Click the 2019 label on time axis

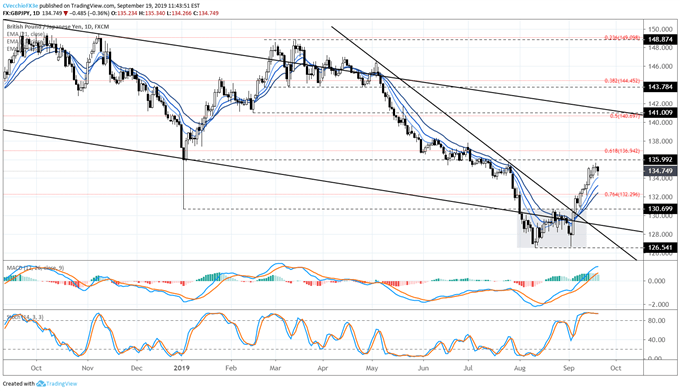point(182,368)
